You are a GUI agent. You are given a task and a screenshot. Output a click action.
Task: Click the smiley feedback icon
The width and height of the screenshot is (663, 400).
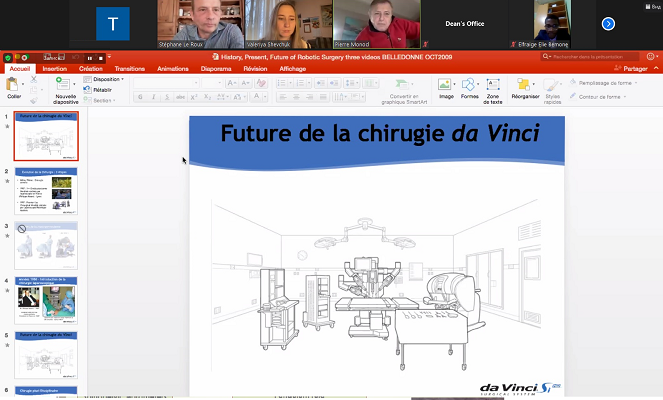pyautogui.click(x=650, y=57)
